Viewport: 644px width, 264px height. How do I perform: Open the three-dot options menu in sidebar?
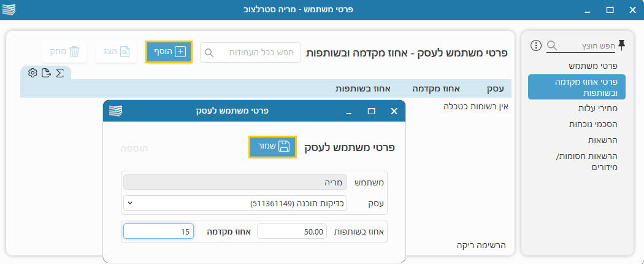(x=536, y=45)
